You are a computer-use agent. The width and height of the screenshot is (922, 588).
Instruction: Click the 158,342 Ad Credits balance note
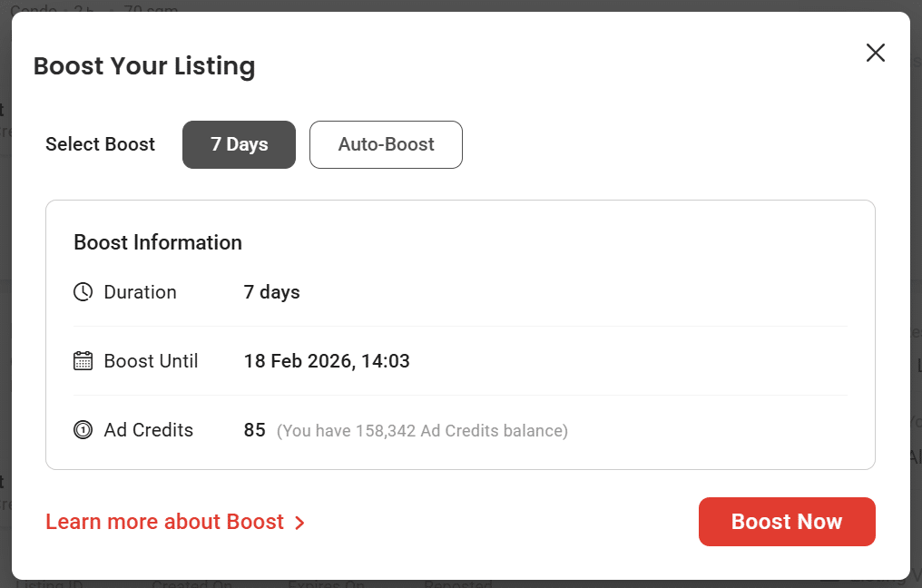[x=422, y=431]
